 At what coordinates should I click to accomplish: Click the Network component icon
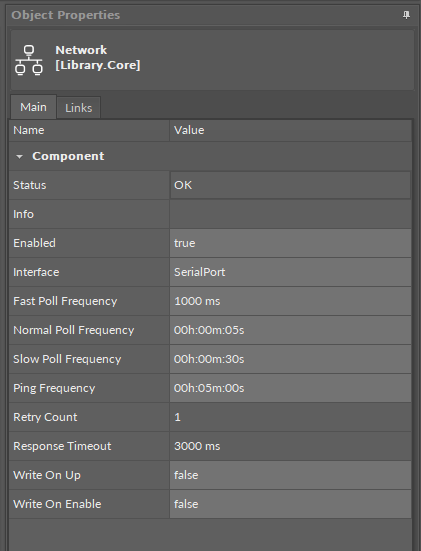pyautogui.click(x=29, y=60)
